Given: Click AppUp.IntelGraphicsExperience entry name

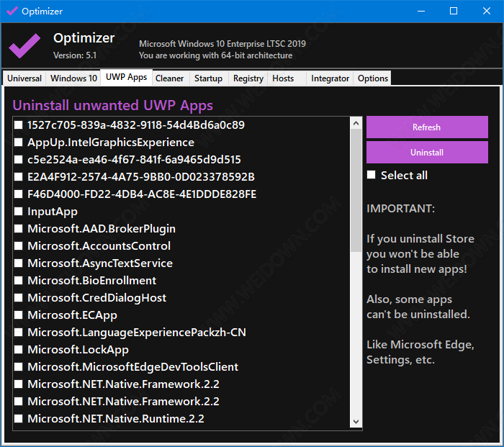Looking at the screenshot, I should click(x=111, y=143).
